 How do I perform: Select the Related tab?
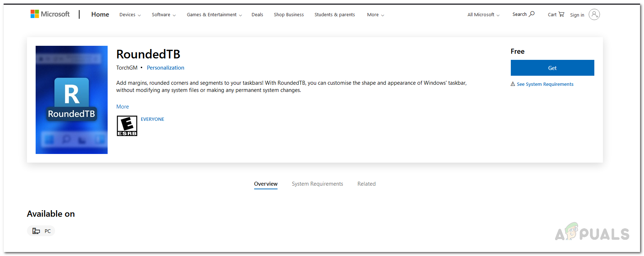click(x=366, y=184)
